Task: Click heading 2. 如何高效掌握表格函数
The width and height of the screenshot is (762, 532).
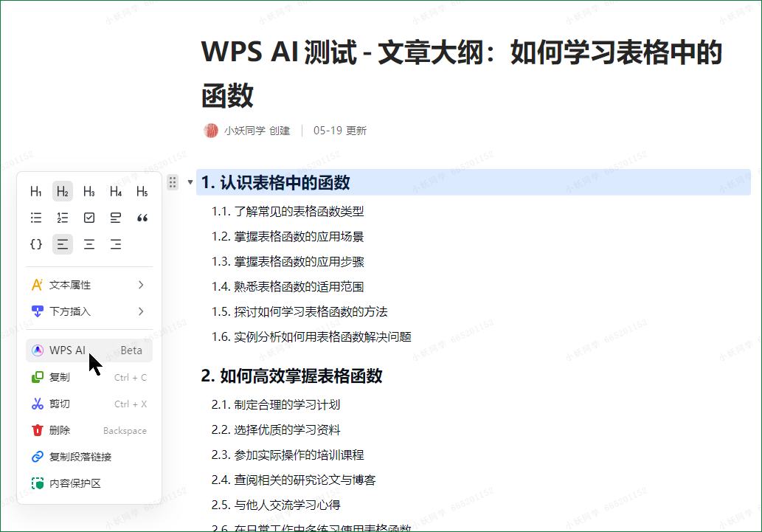Action: pyautogui.click(x=291, y=376)
